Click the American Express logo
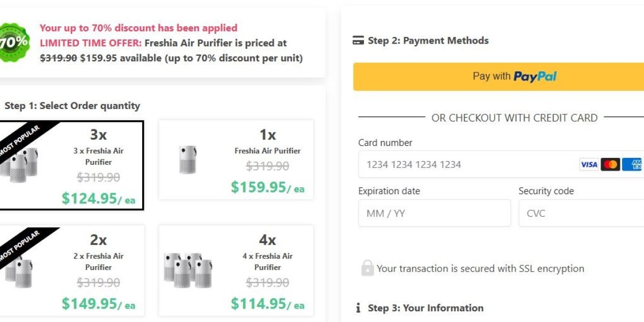 633,165
